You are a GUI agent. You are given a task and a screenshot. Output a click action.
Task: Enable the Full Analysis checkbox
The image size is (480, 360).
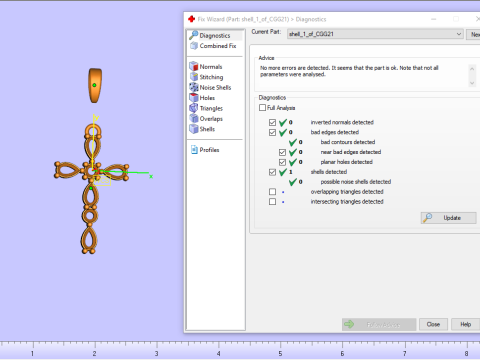(262, 107)
